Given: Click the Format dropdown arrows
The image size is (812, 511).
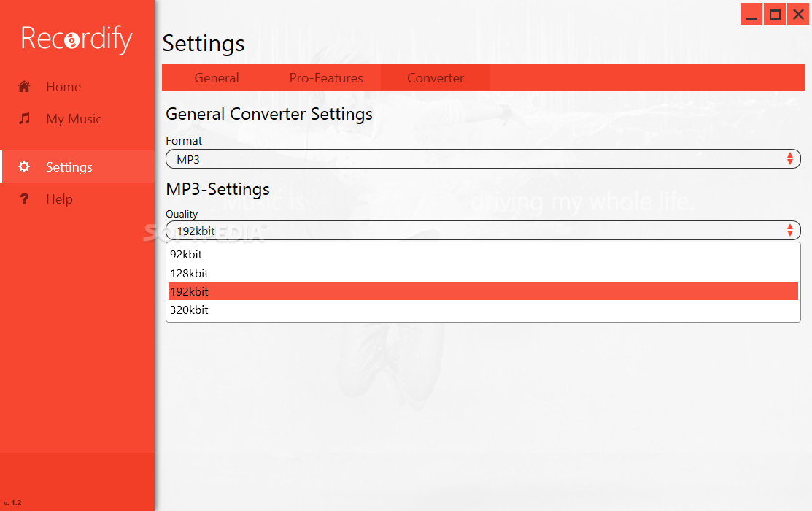Looking at the screenshot, I should tap(789, 158).
